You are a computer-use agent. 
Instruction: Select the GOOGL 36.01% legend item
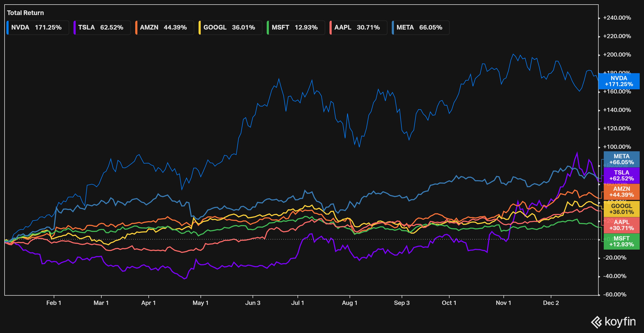click(x=230, y=28)
